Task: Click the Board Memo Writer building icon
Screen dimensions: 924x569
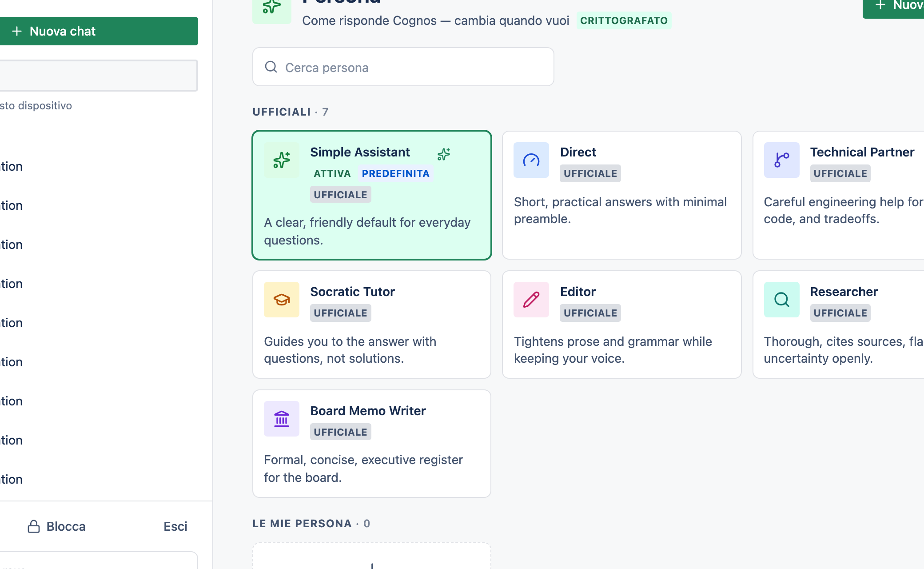Action: (282, 419)
